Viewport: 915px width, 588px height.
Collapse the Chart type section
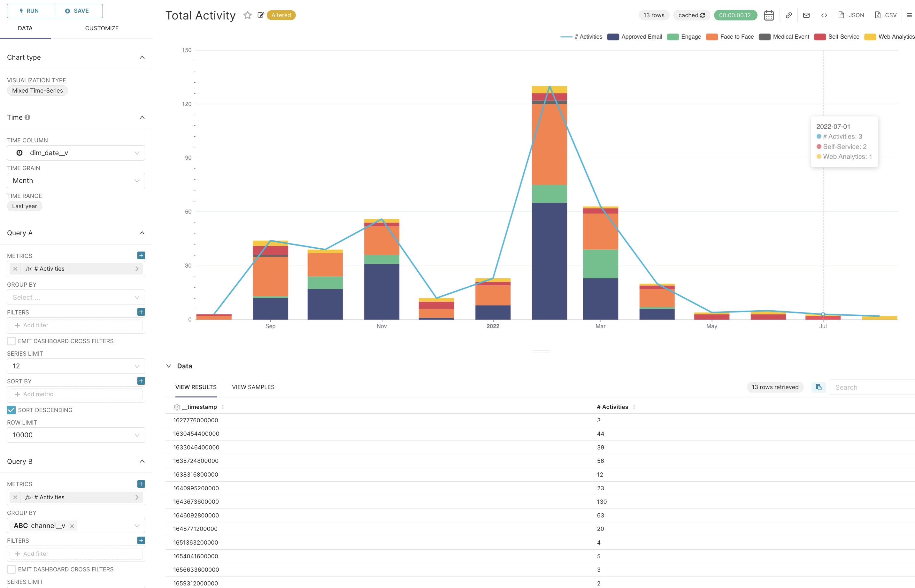pyautogui.click(x=142, y=57)
